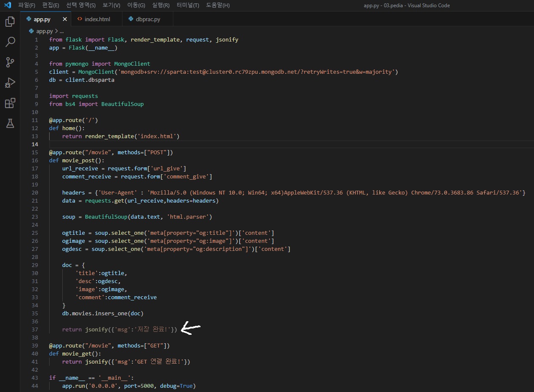Expand the breadcrumb ellipsis symbol list

(61, 31)
